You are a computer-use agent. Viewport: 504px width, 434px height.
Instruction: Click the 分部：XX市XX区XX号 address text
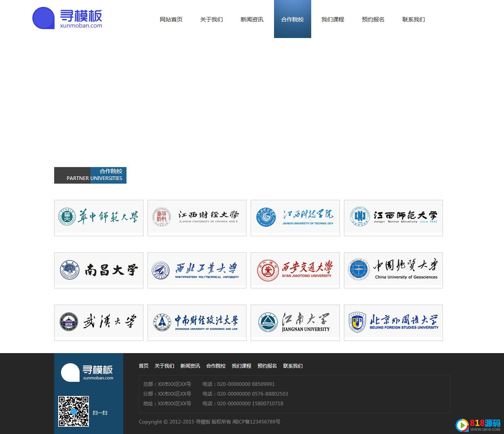167,394
